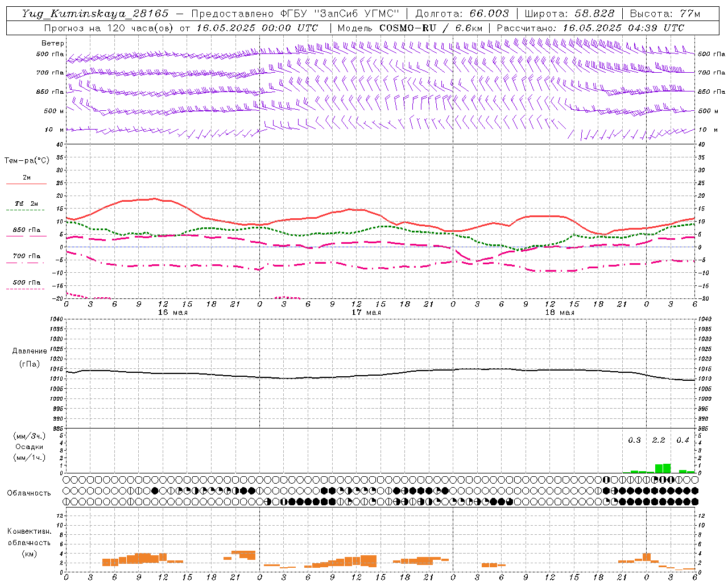This screenshot has width=728, height=582.
Task: Click the Долгота: 66.003 header value
Action: 462,14
